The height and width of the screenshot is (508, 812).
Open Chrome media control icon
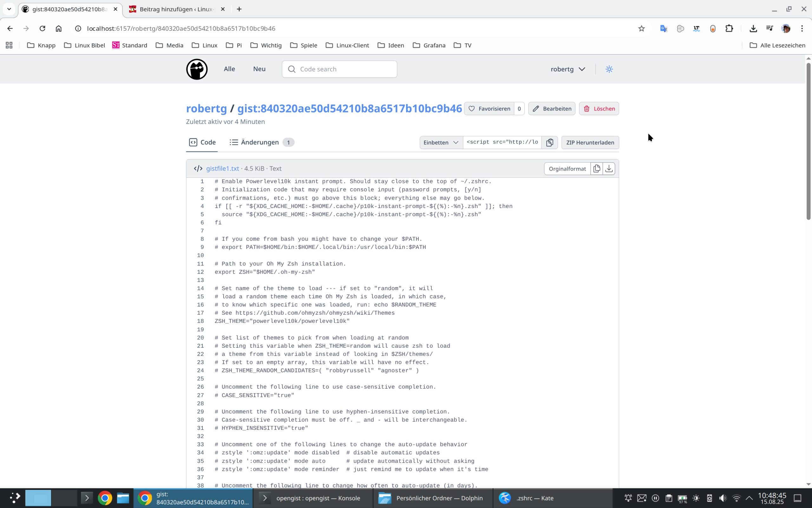pyautogui.click(x=770, y=29)
